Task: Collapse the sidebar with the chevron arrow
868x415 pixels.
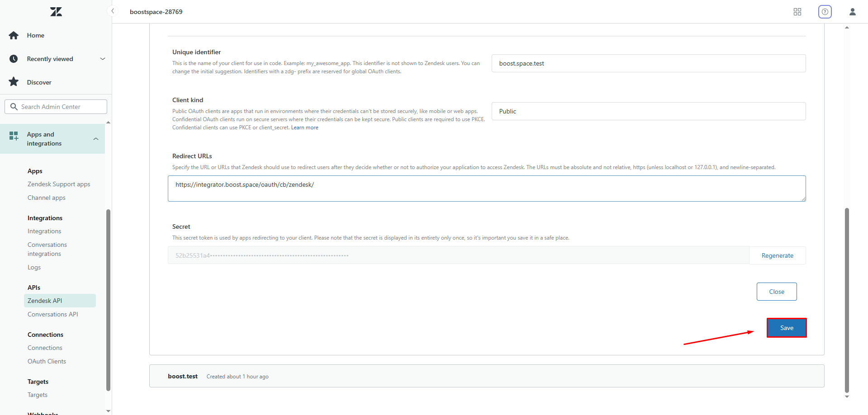Action: tap(113, 11)
